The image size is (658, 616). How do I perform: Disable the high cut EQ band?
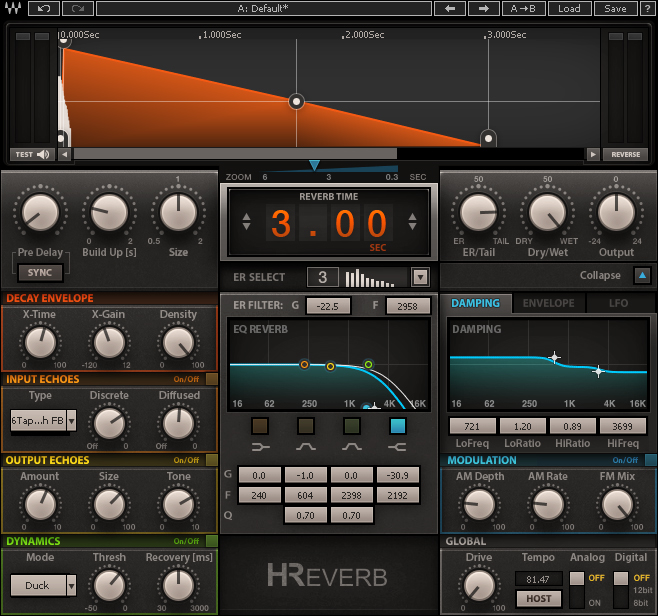(x=397, y=426)
